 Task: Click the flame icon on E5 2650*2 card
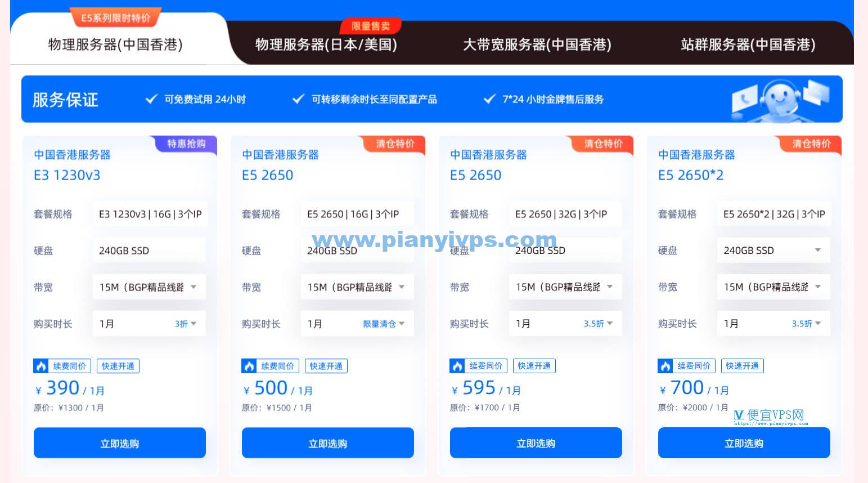tap(665, 366)
